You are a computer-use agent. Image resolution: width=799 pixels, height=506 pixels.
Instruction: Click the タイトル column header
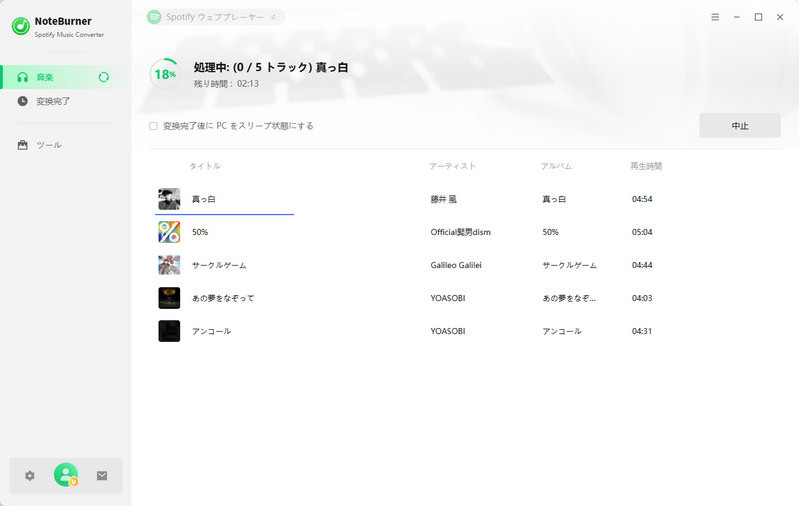[205, 166]
